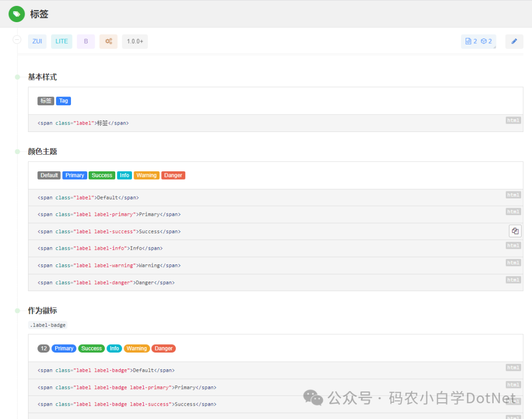Click the html tag on label-primary code row
Viewport: 532px width, 419px height.
tap(513, 212)
